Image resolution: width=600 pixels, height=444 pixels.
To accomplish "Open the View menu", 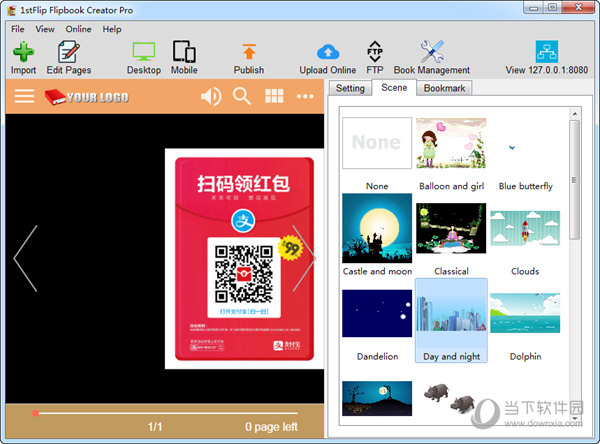I will point(45,29).
